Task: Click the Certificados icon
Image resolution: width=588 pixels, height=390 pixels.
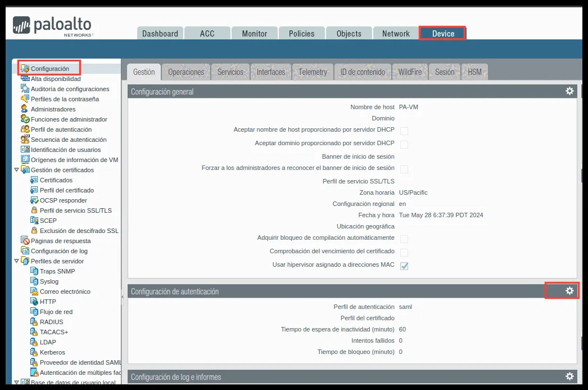Action: click(34, 180)
